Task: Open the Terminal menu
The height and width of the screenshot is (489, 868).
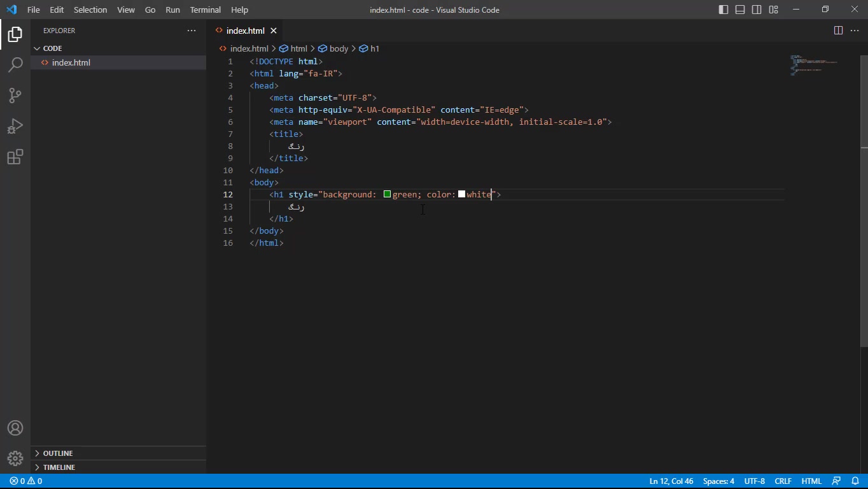Action: [x=205, y=10]
